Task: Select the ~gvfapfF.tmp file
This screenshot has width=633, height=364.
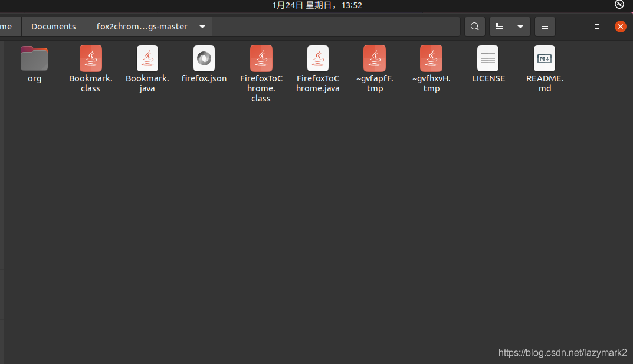Action: pos(374,59)
